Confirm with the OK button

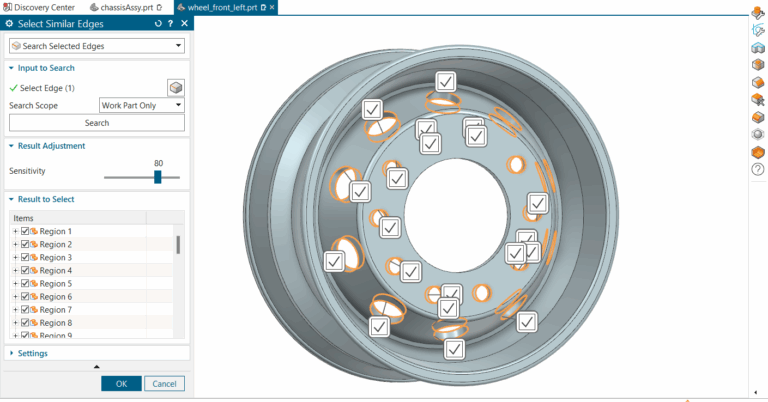pyautogui.click(x=121, y=383)
